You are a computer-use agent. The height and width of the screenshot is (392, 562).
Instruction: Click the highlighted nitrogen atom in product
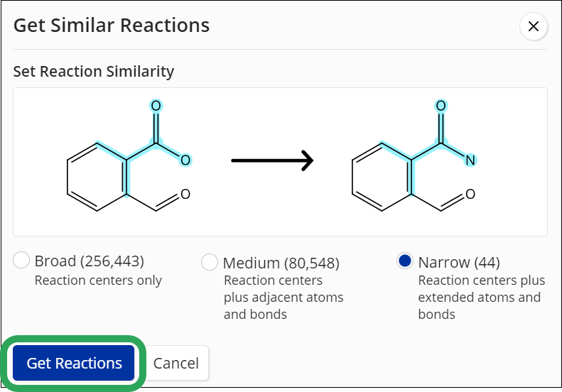tap(470, 160)
